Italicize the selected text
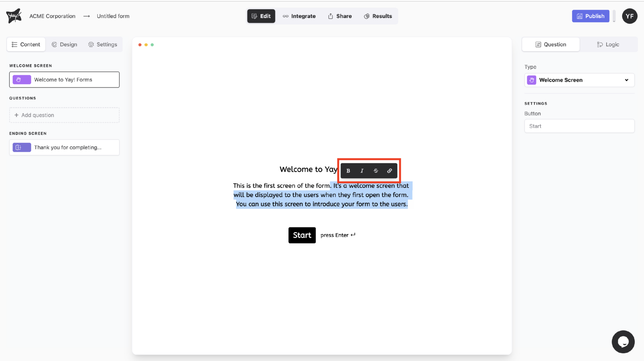644x361 pixels. [362, 171]
